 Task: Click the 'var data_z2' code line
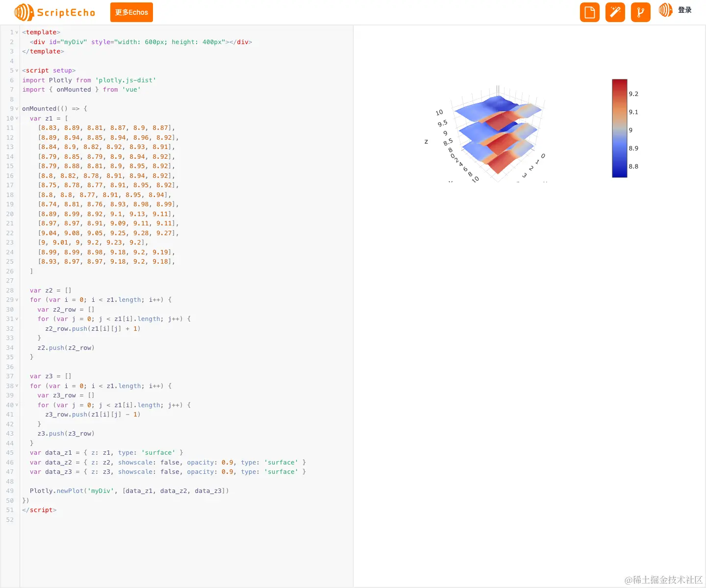click(x=168, y=462)
